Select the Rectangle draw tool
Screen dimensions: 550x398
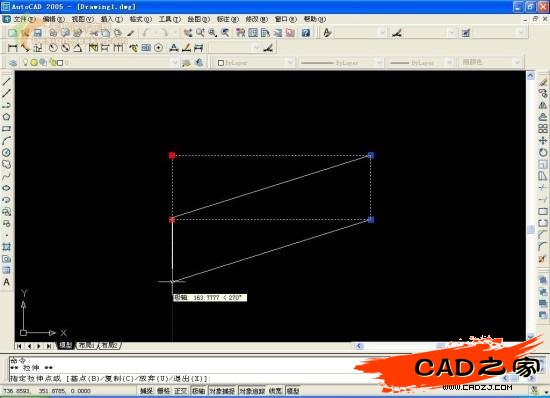tap(6, 129)
